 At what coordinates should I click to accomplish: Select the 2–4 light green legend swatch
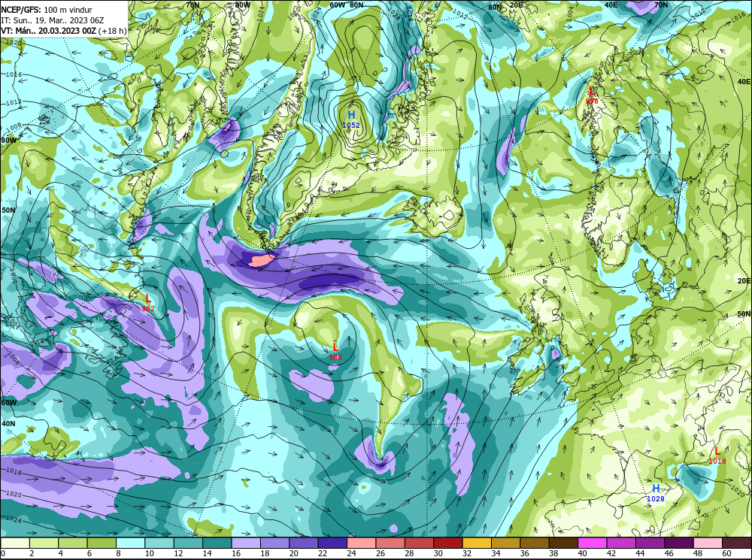click(x=44, y=543)
